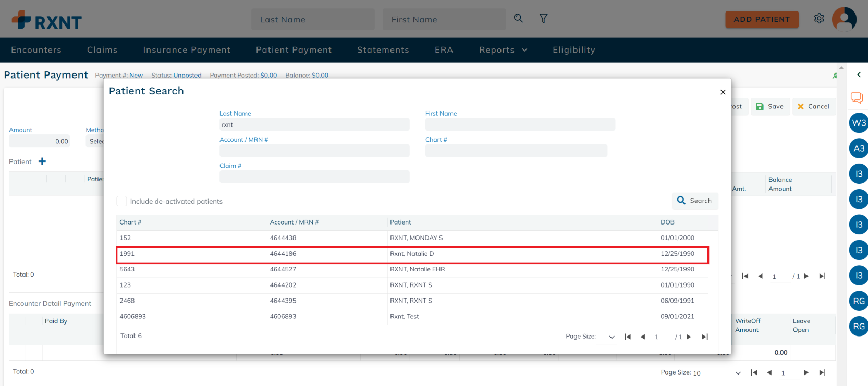Select patient row RXNT, MONDAY S
The height and width of the screenshot is (386, 868).
412,238
